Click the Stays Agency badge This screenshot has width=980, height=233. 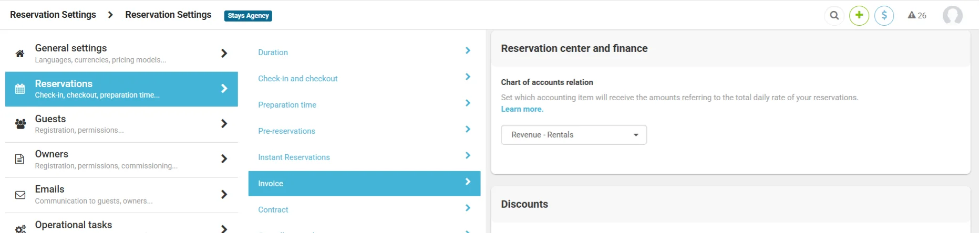point(248,16)
